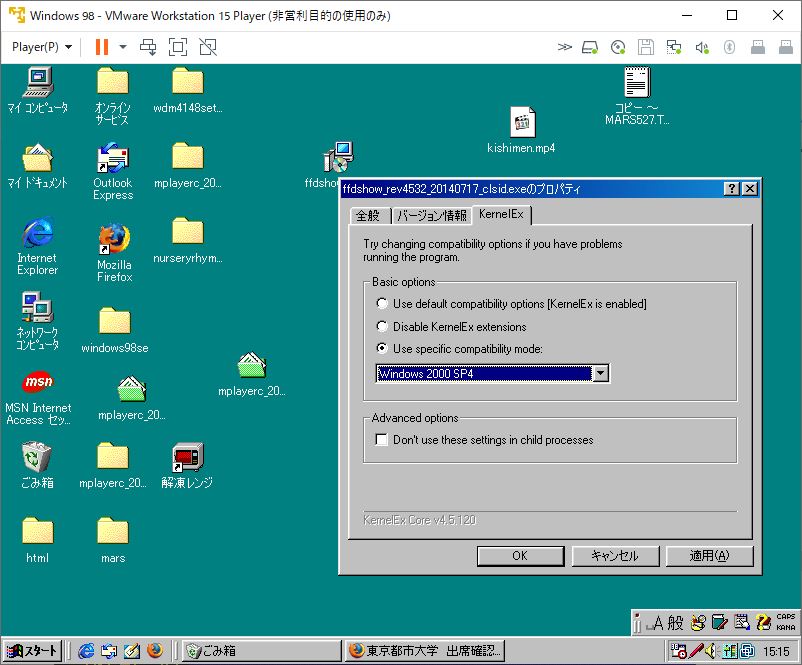The height and width of the screenshot is (665, 802).
Task: Click the VMware sound card device icon
Action: pyautogui.click(x=702, y=48)
